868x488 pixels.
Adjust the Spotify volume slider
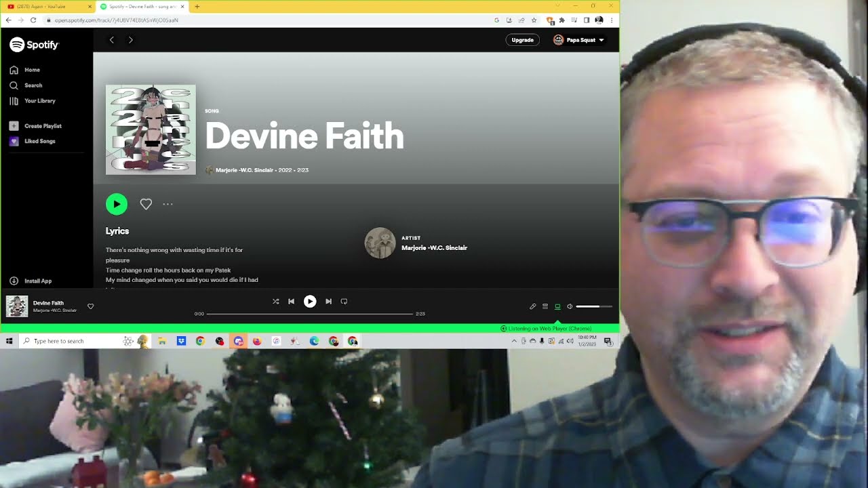[594, 306]
